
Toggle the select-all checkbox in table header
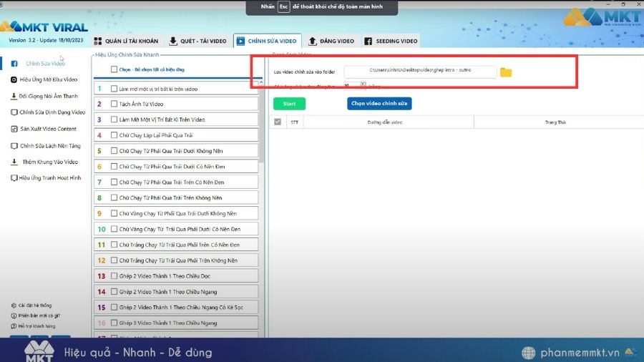click(278, 122)
